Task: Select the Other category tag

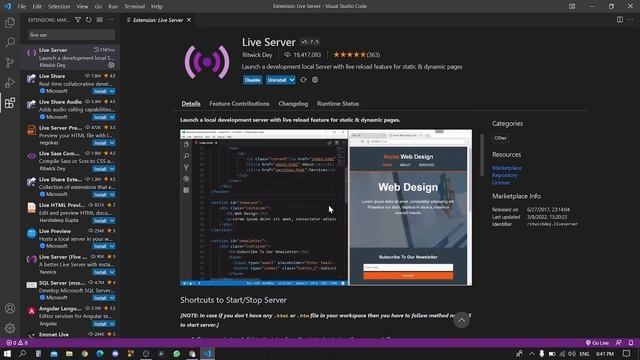Action: click(x=500, y=138)
